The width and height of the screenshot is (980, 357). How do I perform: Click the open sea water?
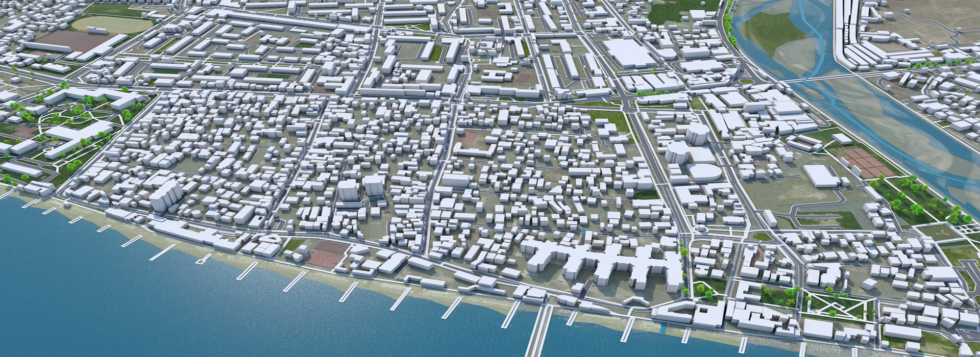click(x=128, y=301)
